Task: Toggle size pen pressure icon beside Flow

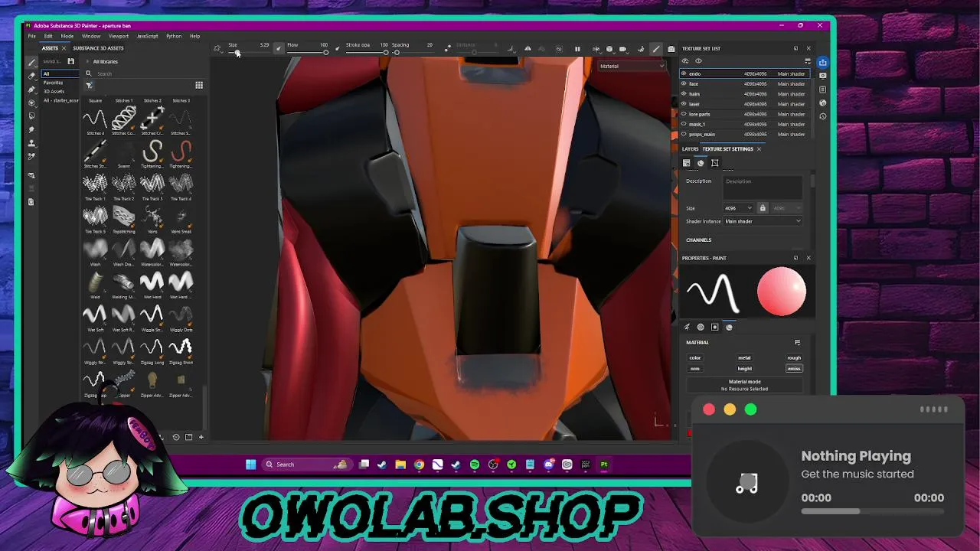Action: (279, 47)
